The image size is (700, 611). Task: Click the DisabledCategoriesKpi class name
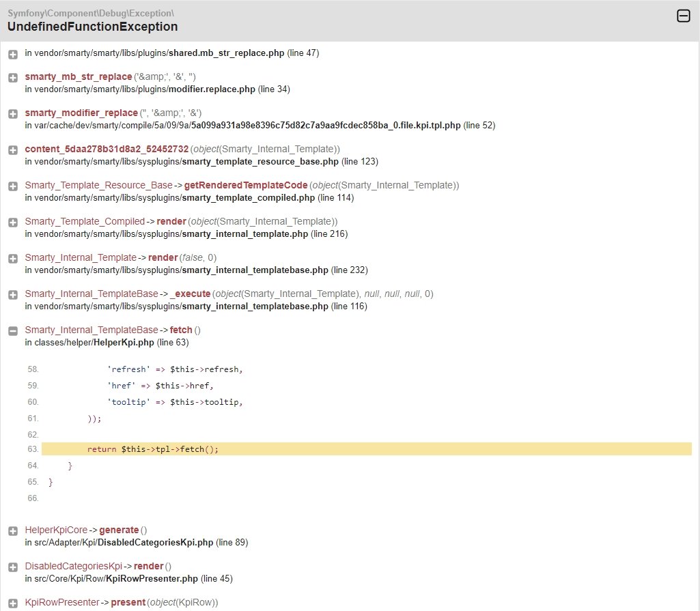[74, 566]
